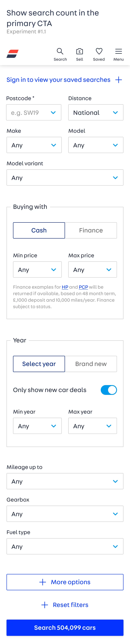The width and height of the screenshot is (130, 644).
Task: Toggle Only show new car deals switch
Action: pyautogui.click(x=109, y=390)
